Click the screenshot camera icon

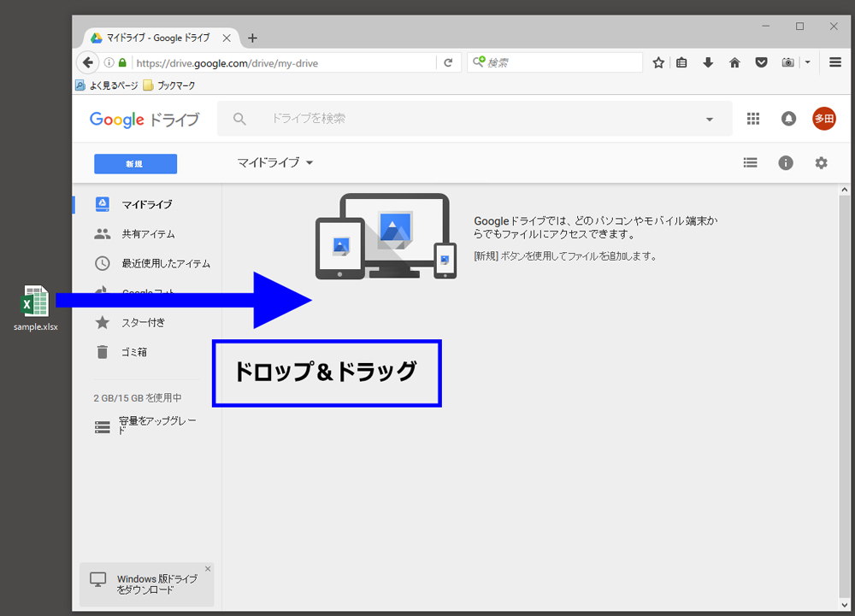(787, 62)
